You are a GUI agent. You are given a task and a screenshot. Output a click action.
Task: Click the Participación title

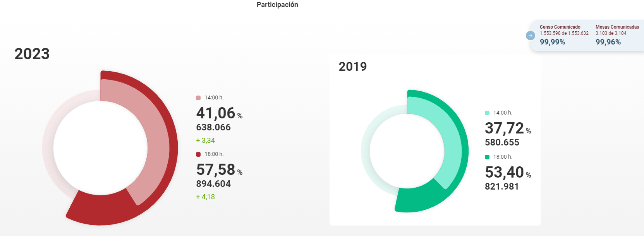click(277, 5)
